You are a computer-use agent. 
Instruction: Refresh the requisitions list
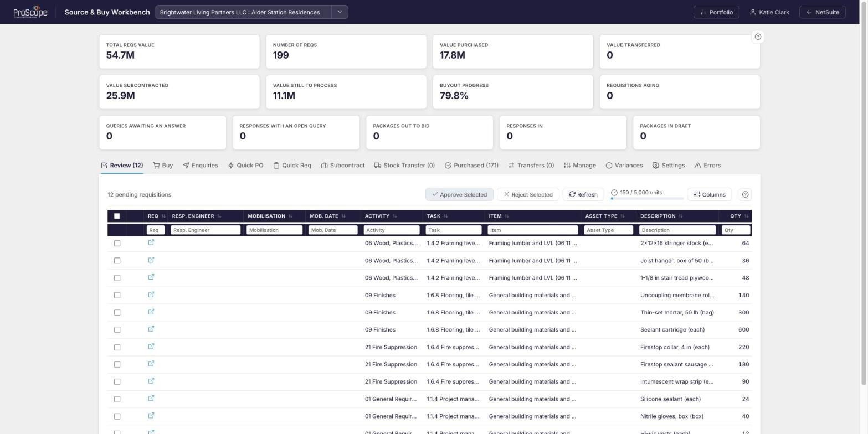point(583,194)
